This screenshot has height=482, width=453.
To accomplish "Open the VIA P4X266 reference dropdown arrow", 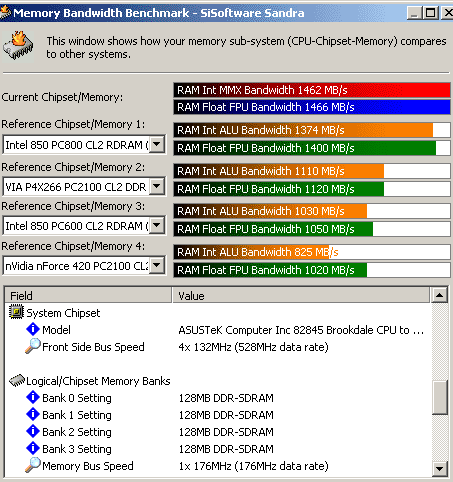I will click(157, 186).
